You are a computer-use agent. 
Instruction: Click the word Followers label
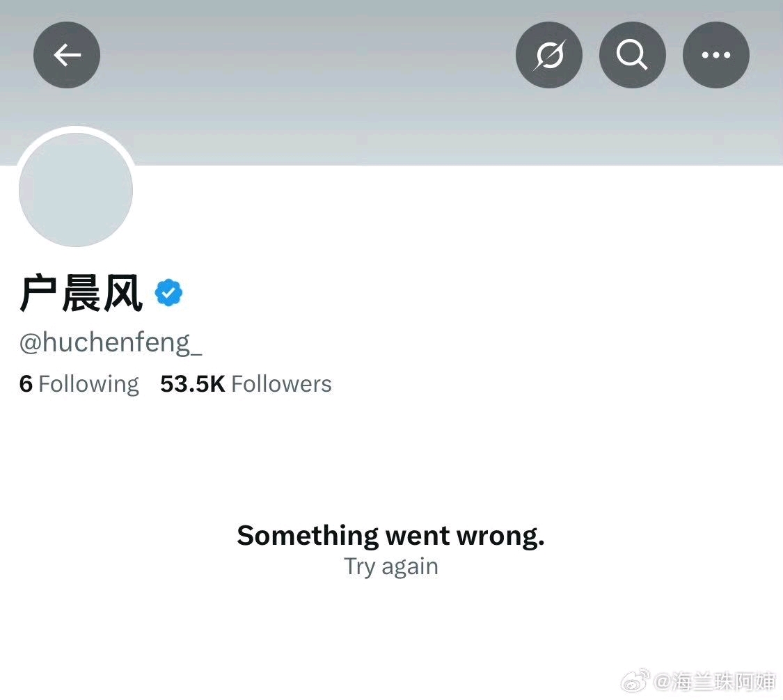pyautogui.click(x=282, y=384)
